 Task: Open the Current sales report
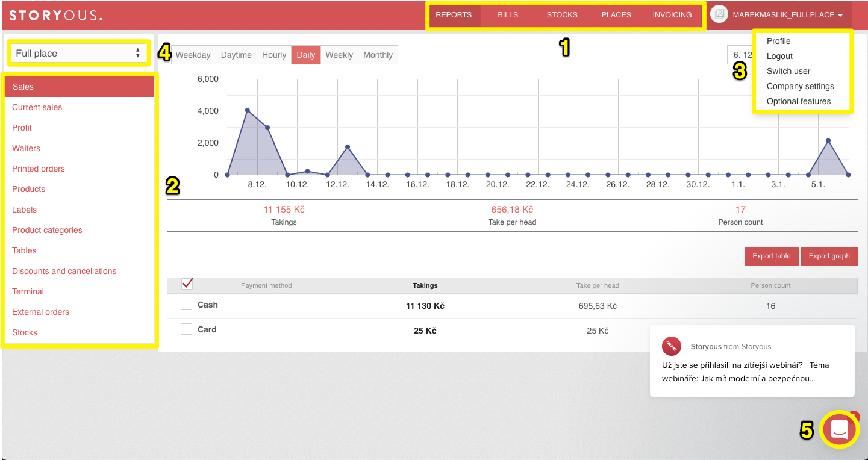click(x=37, y=107)
